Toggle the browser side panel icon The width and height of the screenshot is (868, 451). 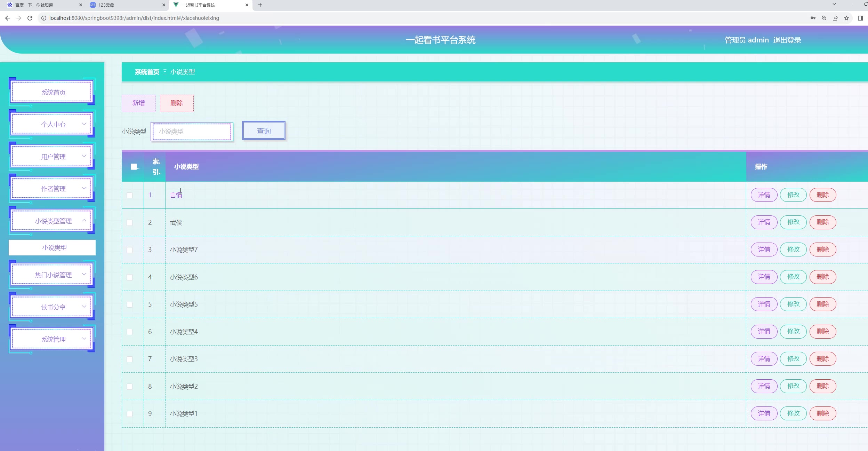pyautogui.click(x=860, y=18)
